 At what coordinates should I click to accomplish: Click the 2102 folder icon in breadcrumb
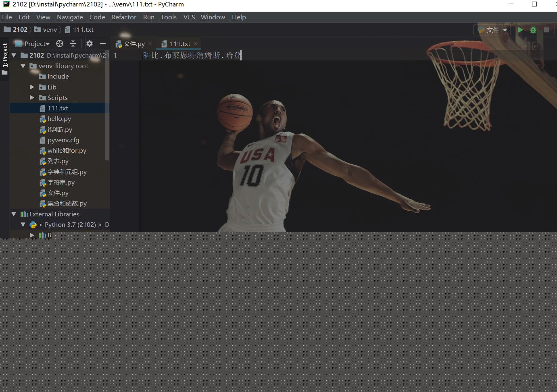click(7, 29)
